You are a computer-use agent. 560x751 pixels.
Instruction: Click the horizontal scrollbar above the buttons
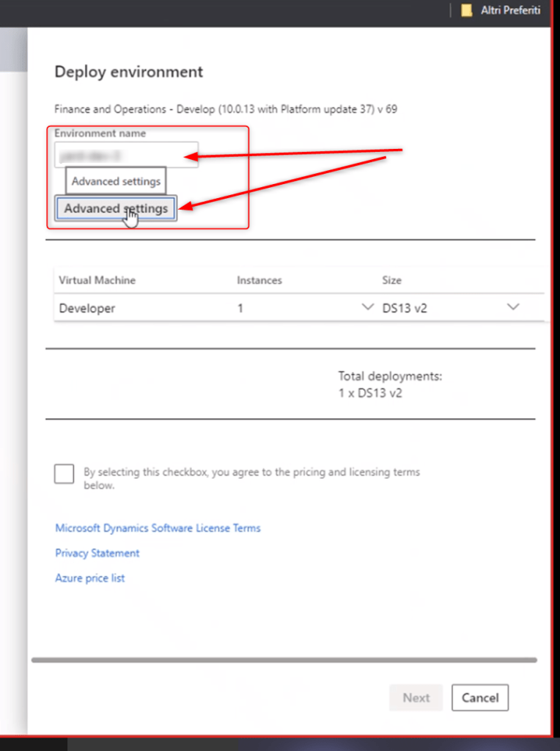coord(286,660)
